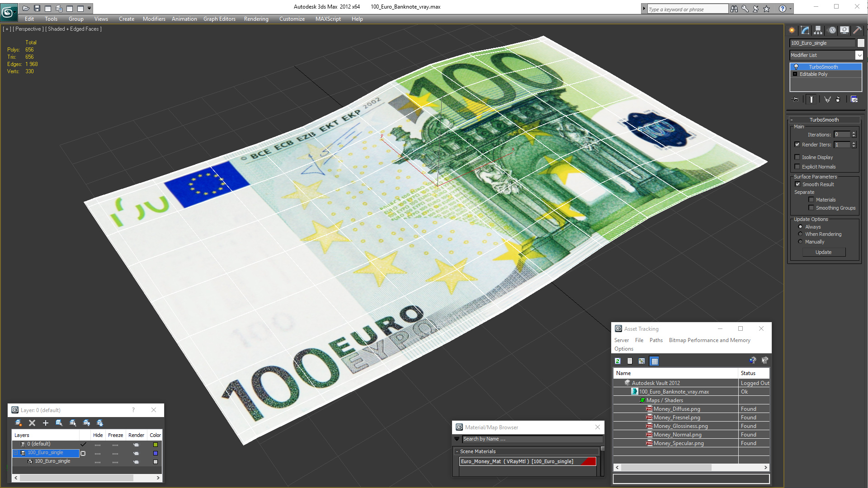Click 0 (default) layer green color swatch
The image size is (868, 488).
156,445
